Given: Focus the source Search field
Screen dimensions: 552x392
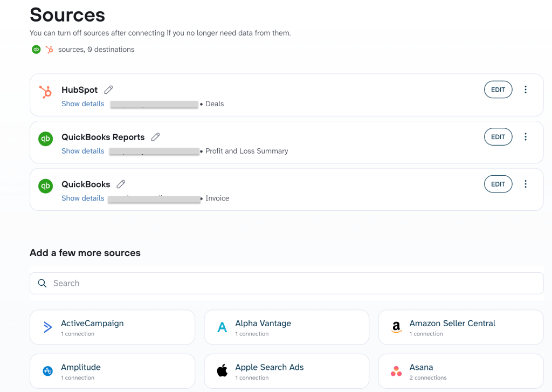Looking at the screenshot, I should pyautogui.click(x=287, y=283).
